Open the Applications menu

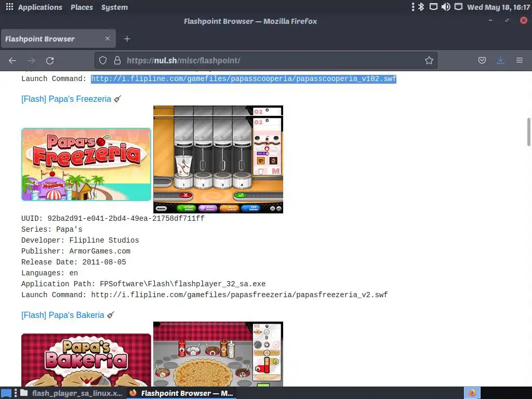click(x=40, y=7)
